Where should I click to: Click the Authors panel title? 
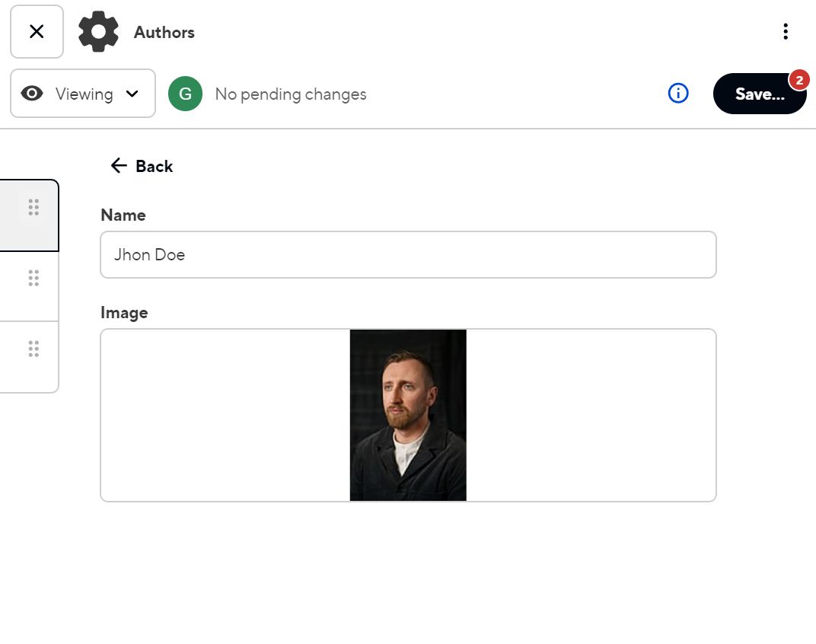coord(164,32)
